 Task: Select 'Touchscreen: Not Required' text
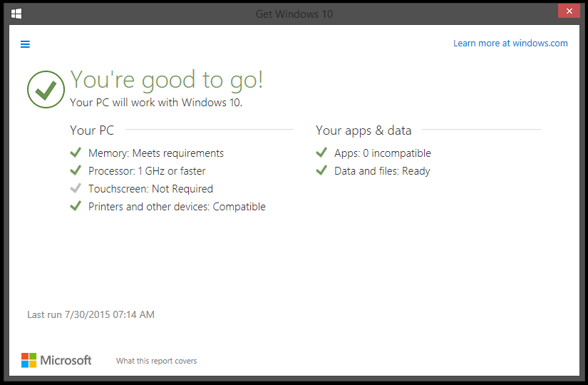pyautogui.click(x=151, y=189)
